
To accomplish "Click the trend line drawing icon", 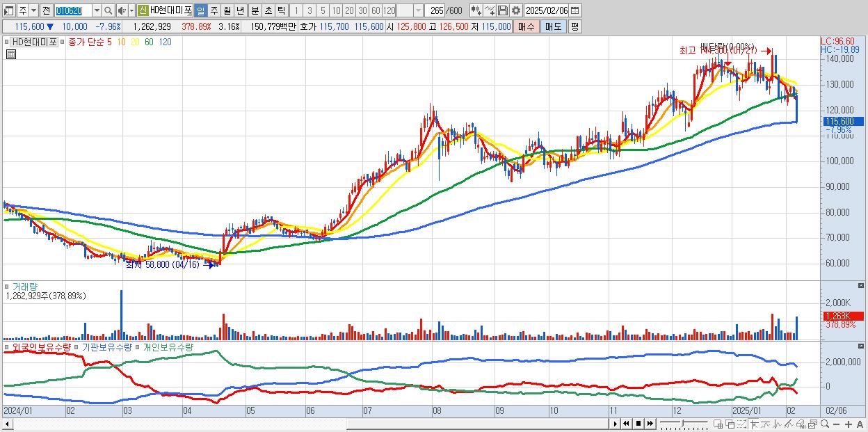I will point(766,424).
